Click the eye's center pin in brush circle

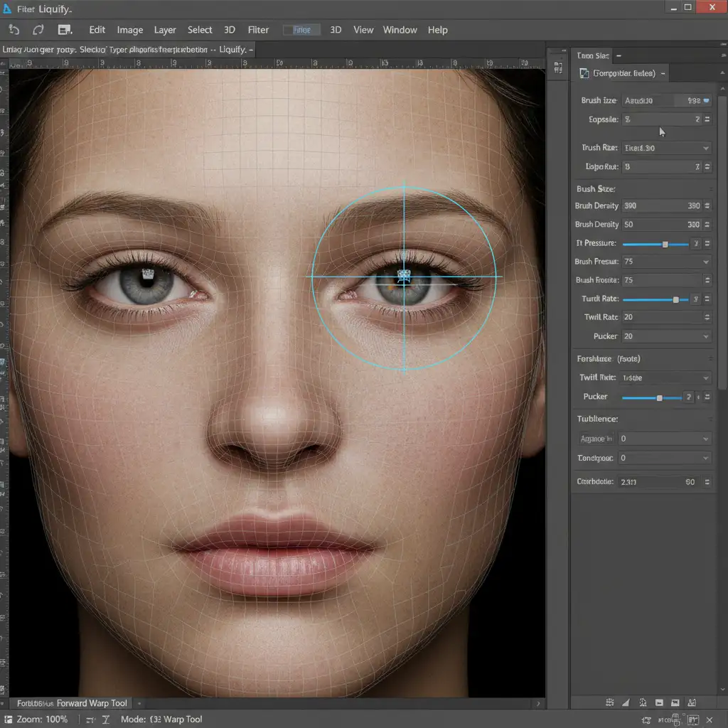click(404, 276)
